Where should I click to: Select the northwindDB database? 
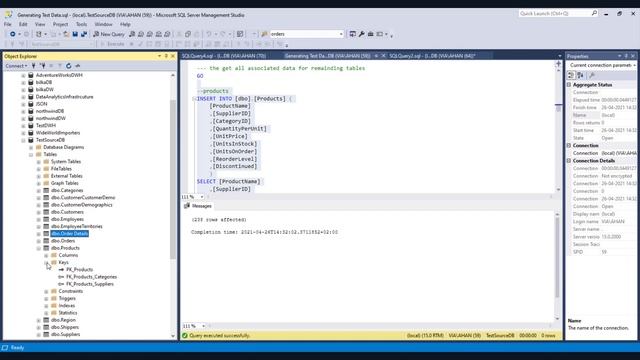click(50, 111)
